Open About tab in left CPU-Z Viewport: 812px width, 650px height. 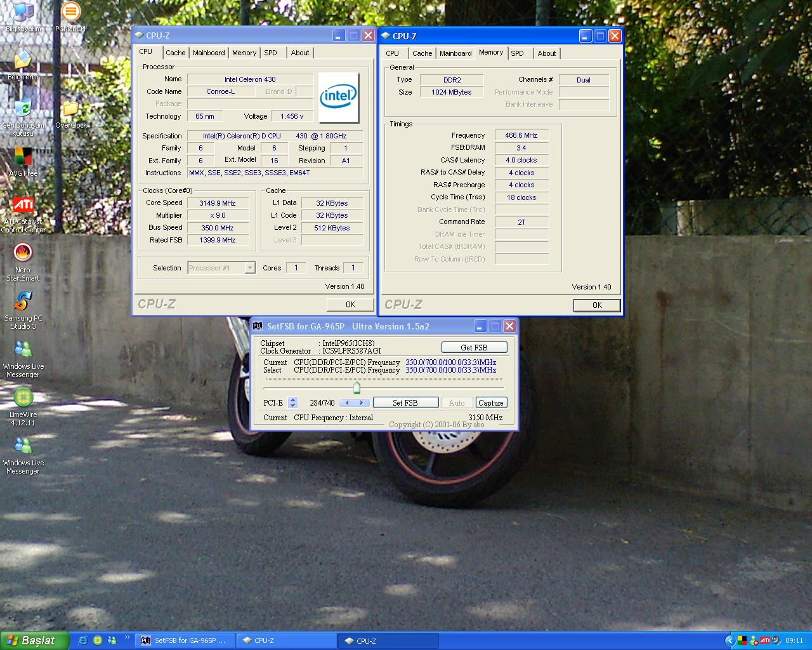tap(300, 53)
